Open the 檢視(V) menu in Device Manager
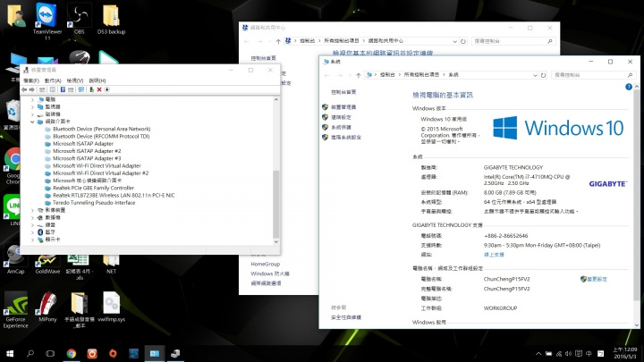 [x=75, y=80]
